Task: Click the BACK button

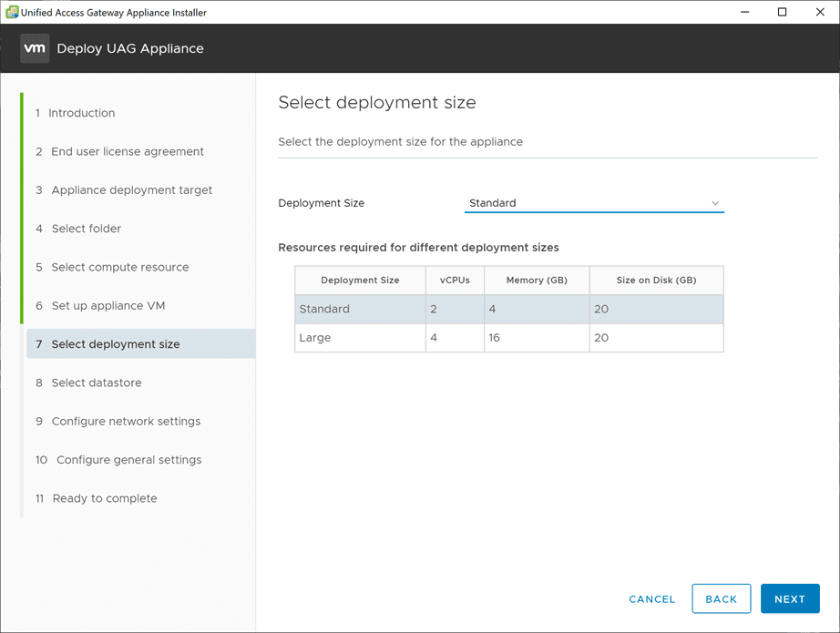Action: pyautogui.click(x=721, y=598)
